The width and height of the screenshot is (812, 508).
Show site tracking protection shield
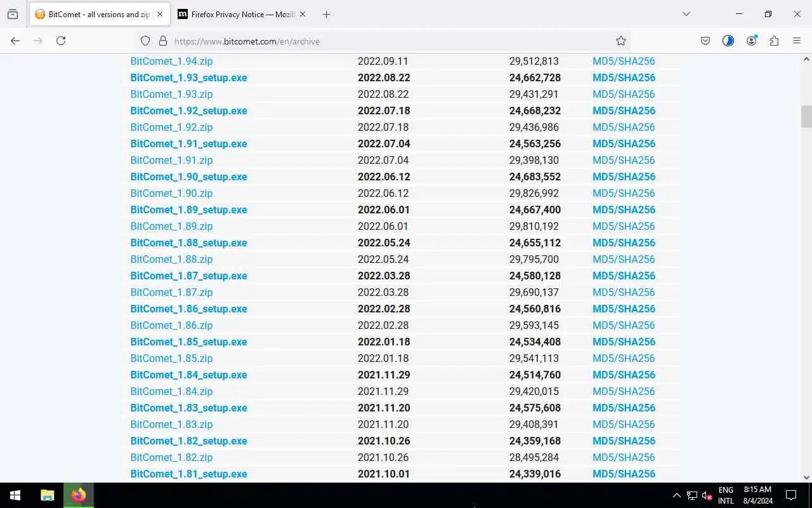(x=145, y=41)
